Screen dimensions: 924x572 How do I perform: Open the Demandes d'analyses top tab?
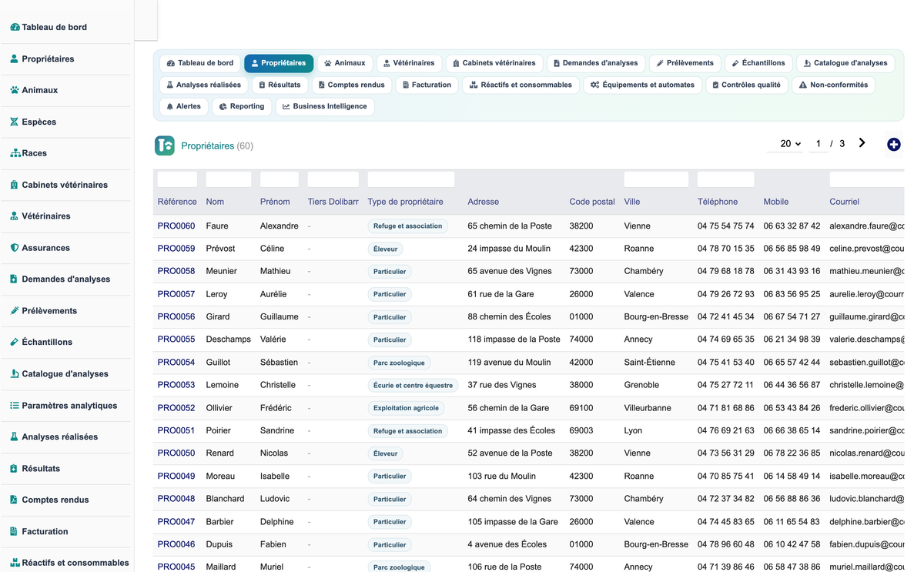click(x=595, y=63)
